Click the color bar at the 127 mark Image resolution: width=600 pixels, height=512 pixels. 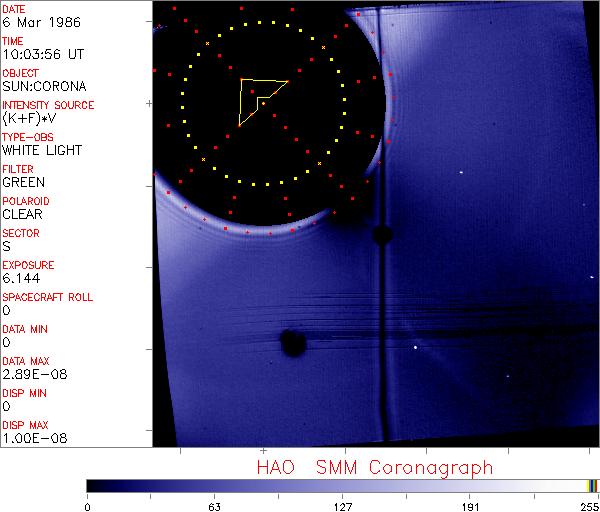(342, 486)
